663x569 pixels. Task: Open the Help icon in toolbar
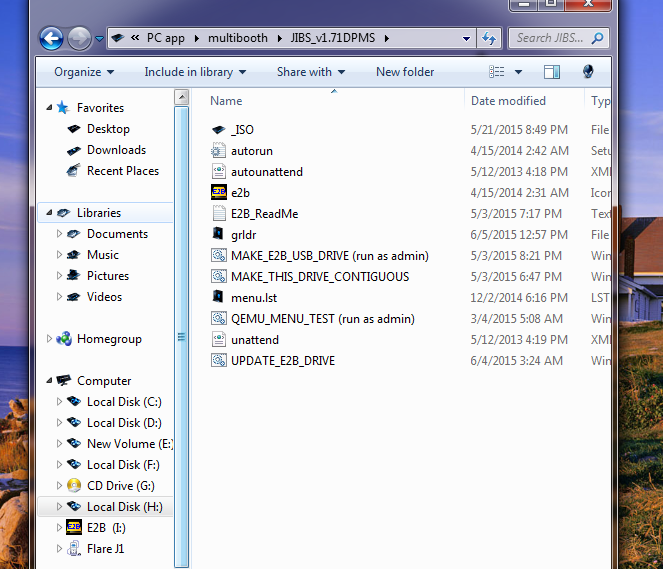coord(588,72)
